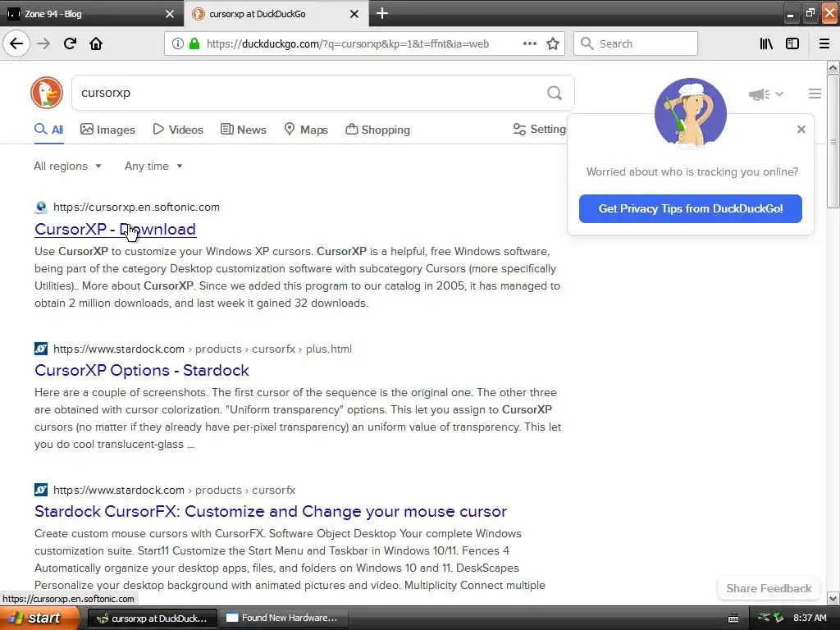Click the stardock.com plus.html URL
The image size is (840, 630).
tap(203, 349)
